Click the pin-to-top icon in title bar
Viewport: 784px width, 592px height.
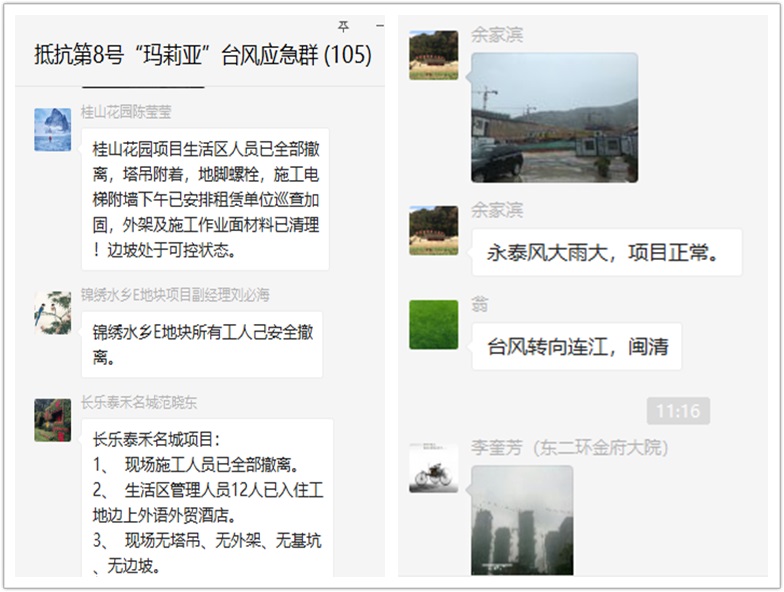tap(343, 26)
